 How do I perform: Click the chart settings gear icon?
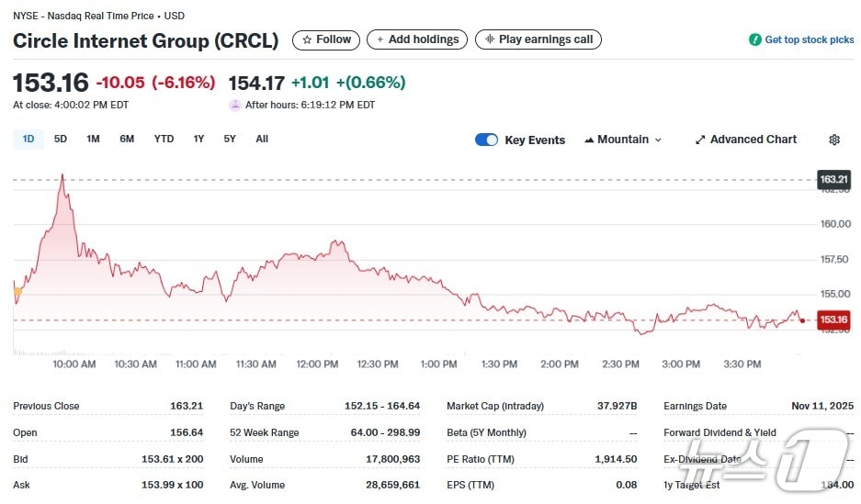(834, 140)
